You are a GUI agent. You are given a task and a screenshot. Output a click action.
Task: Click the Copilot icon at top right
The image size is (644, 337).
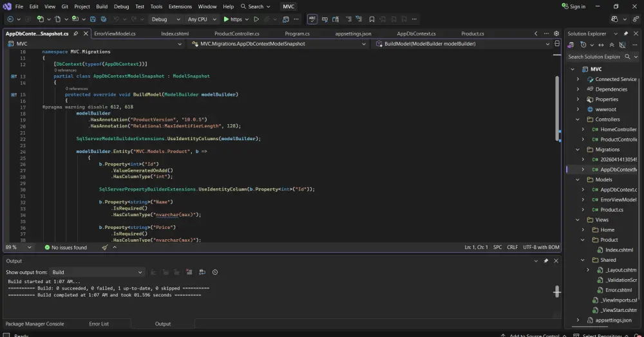pyautogui.click(x=614, y=19)
